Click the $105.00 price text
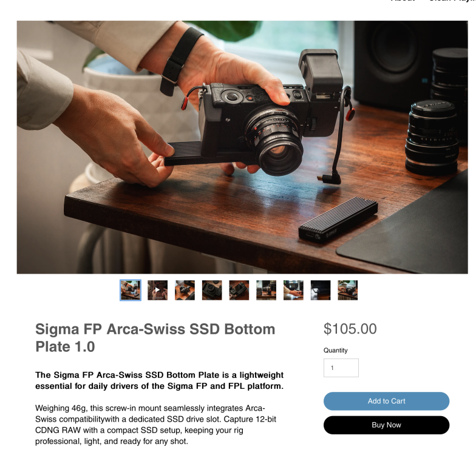476x455 pixels. point(350,329)
